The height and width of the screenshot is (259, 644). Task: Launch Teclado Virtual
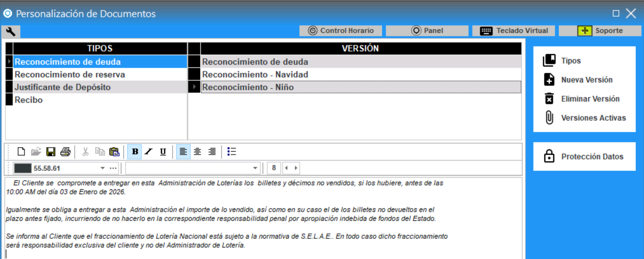point(514,31)
